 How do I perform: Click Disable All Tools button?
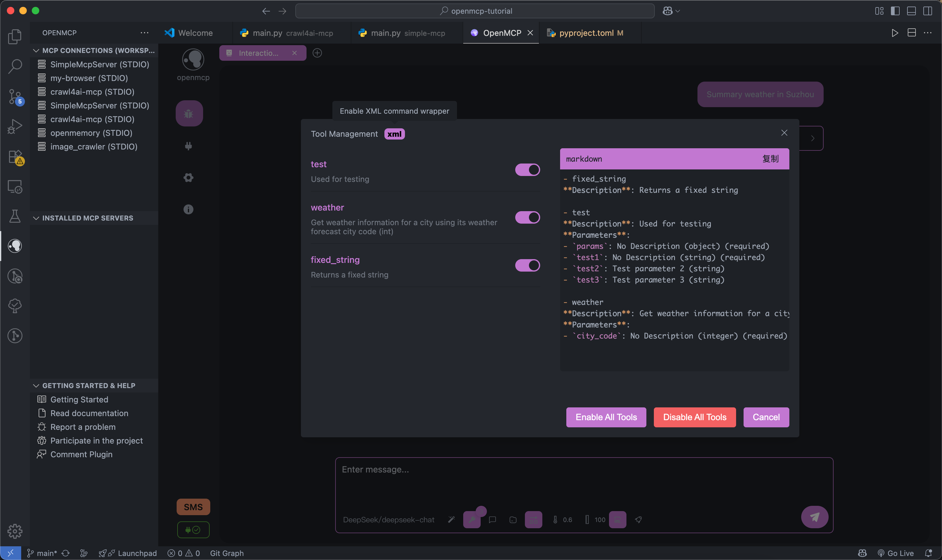694,417
